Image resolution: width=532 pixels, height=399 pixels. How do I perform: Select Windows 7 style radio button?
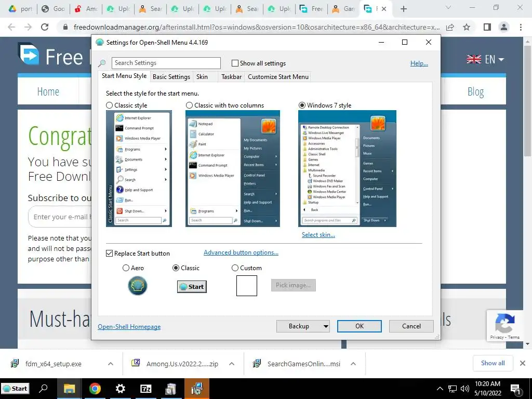[302, 105]
